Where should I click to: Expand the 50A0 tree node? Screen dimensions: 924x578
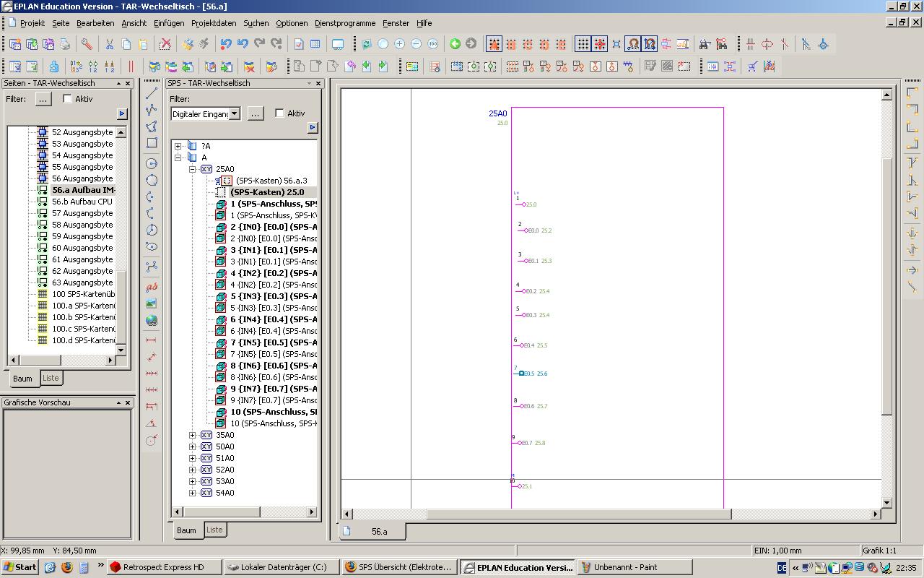[x=193, y=447]
